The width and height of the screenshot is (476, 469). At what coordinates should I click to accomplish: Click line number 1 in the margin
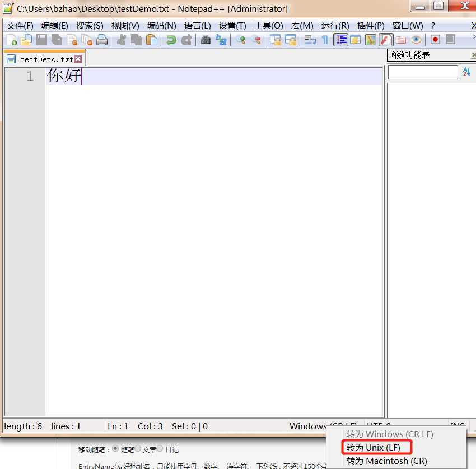(30, 76)
